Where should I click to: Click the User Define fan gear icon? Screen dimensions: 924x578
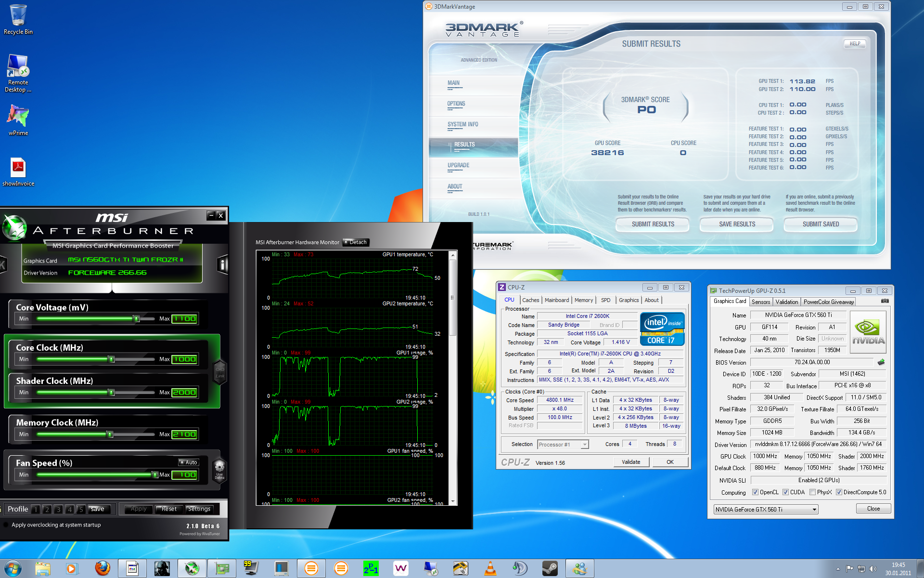coord(219,469)
